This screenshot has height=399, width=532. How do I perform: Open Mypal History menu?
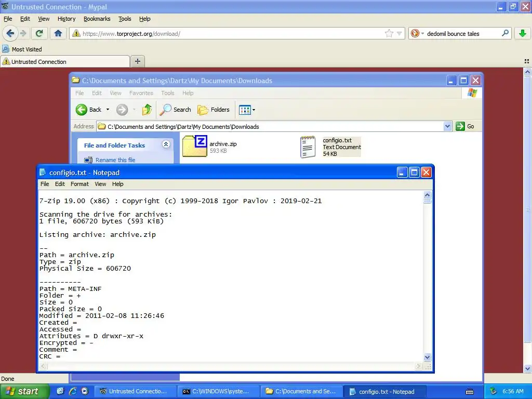66,19
